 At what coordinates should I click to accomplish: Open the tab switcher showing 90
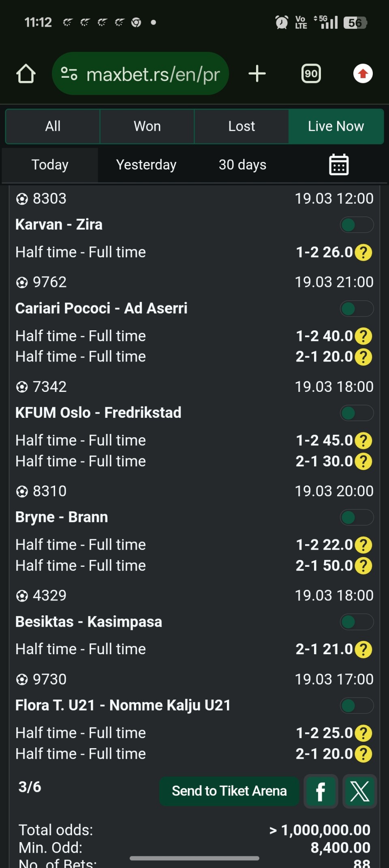tap(311, 74)
